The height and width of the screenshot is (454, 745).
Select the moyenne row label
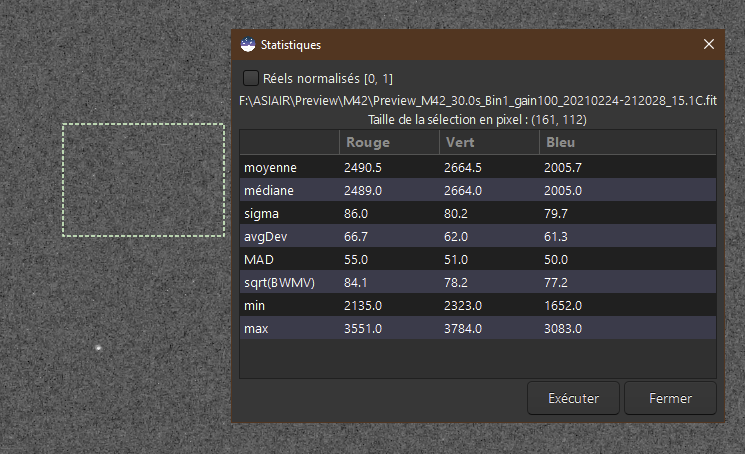pyautogui.click(x=270, y=168)
